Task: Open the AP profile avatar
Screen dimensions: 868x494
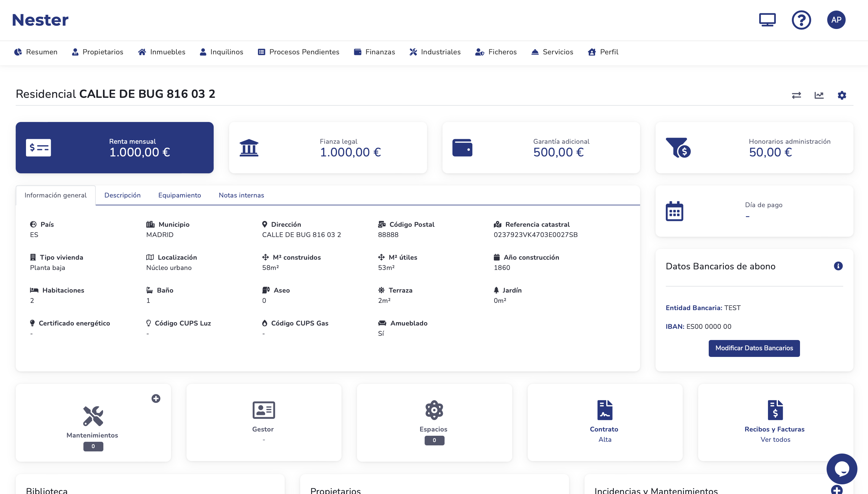Action: coord(837,20)
